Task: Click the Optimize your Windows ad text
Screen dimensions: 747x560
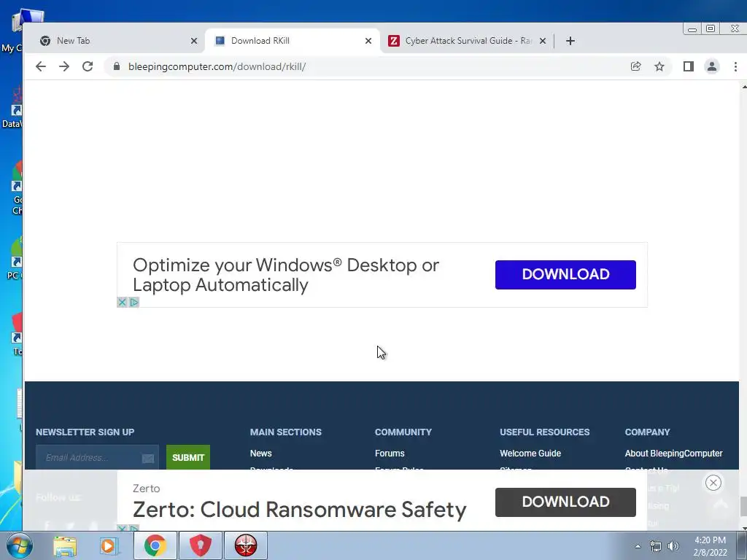Action: (x=286, y=275)
